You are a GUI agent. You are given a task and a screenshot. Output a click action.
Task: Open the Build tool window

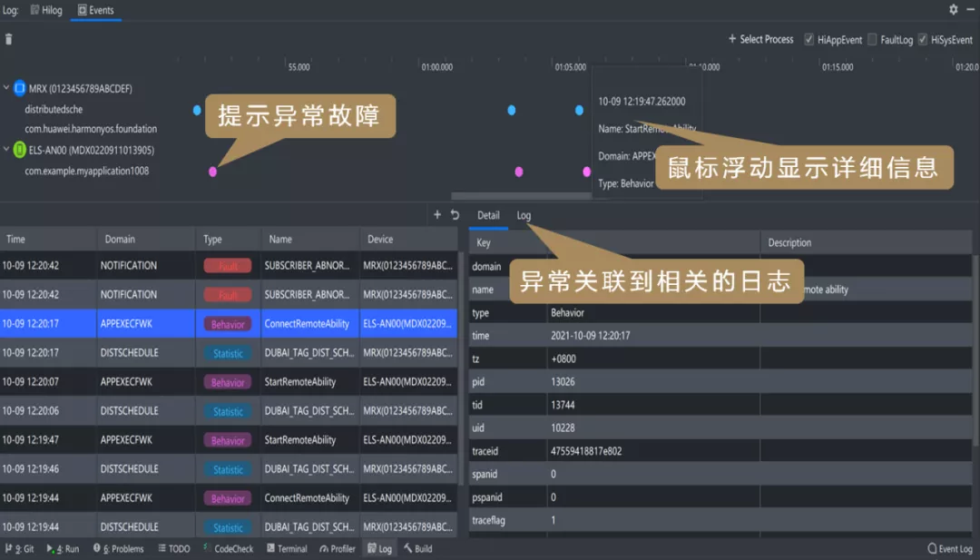coord(418,549)
